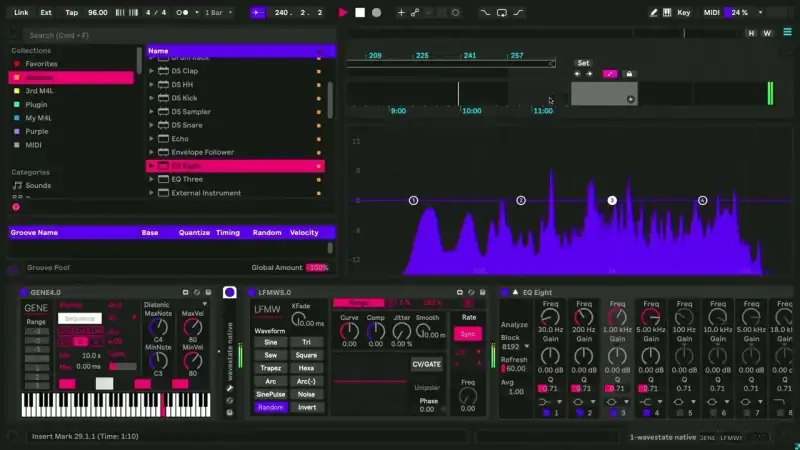Image resolution: width=800 pixels, height=450 pixels.
Task: Toggle the Sync rate button
Action: (468, 334)
